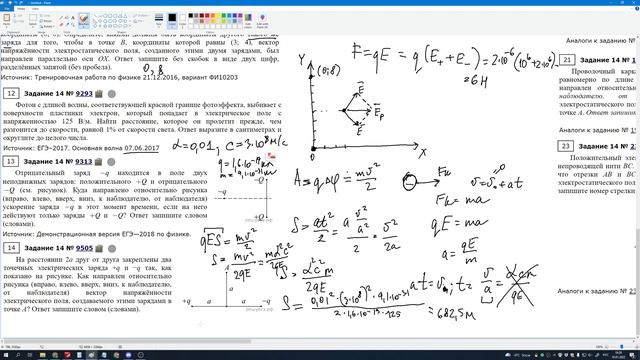Select the Color picker tool
The image size is (640, 360).
click(x=67, y=24)
